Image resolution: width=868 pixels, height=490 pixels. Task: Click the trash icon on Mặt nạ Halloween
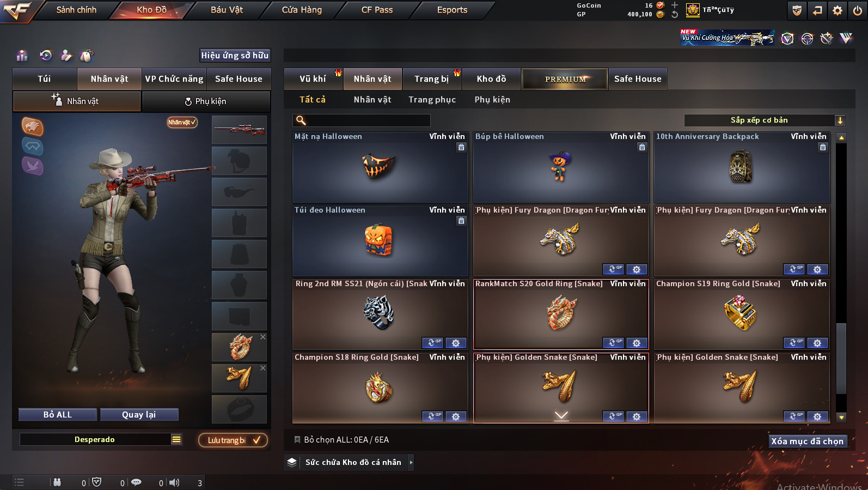pos(461,147)
